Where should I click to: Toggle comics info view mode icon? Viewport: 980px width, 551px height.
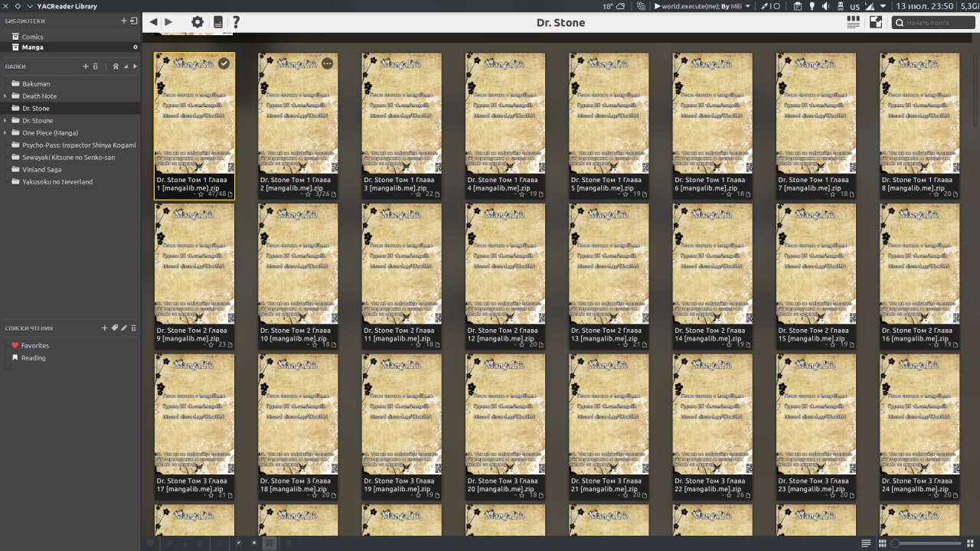(x=853, y=22)
